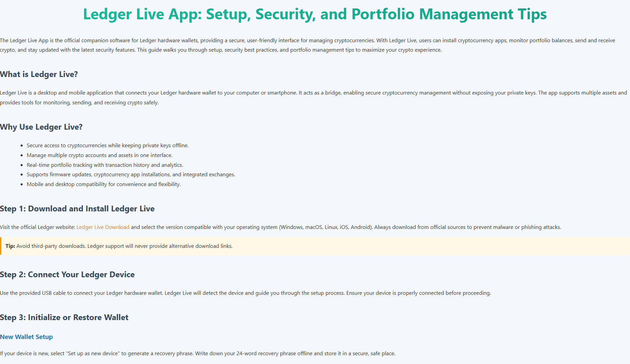This screenshot has height=364, width=630.
Task: Select heading 'Step 2: Connect Your Ledger Device'
Action: 67,275
